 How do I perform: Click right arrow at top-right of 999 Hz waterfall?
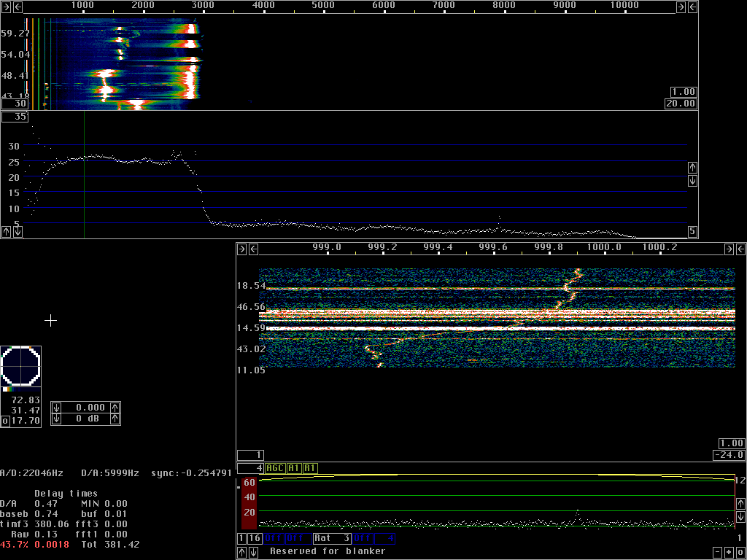[x=729, y=249]
